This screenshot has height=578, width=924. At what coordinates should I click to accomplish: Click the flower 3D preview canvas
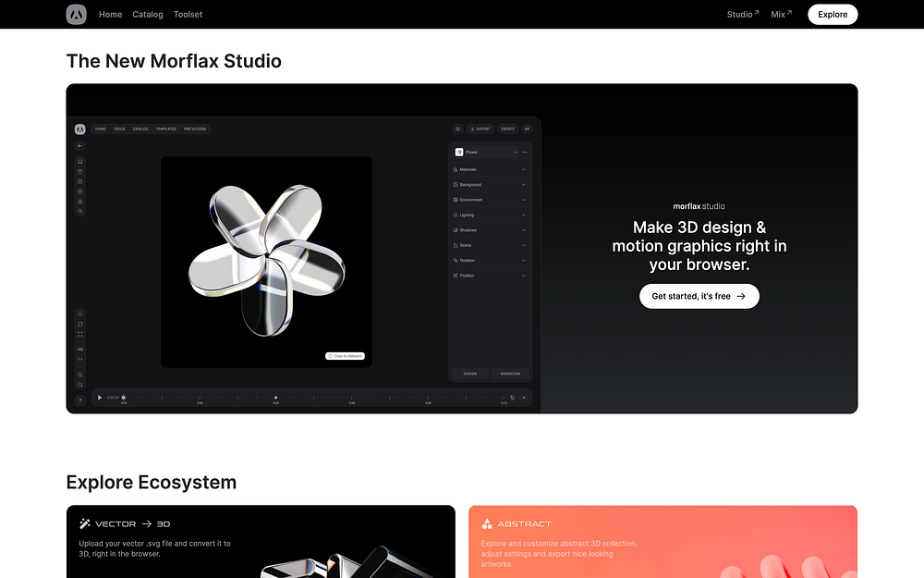coord(266,262)
